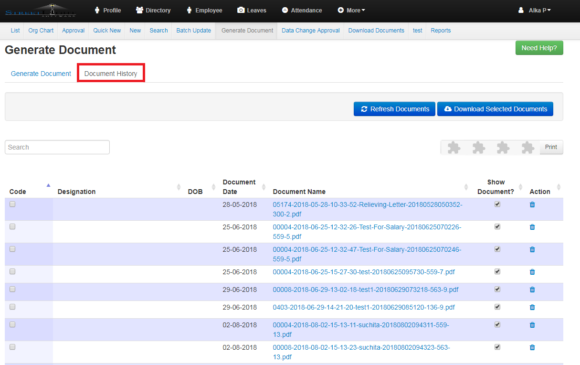Viewport: 580px width, 365px height.
Task: Uncheck Show Document for 0403 test1 row
Action: [x=497, y=307]
